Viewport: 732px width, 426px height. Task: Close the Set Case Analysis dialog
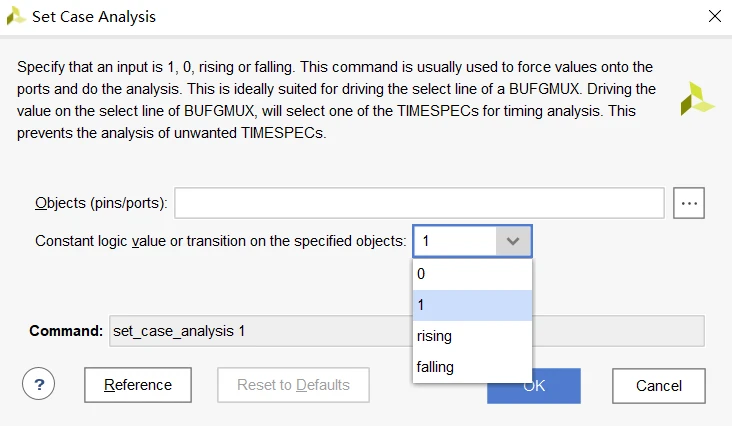(714, 17)
